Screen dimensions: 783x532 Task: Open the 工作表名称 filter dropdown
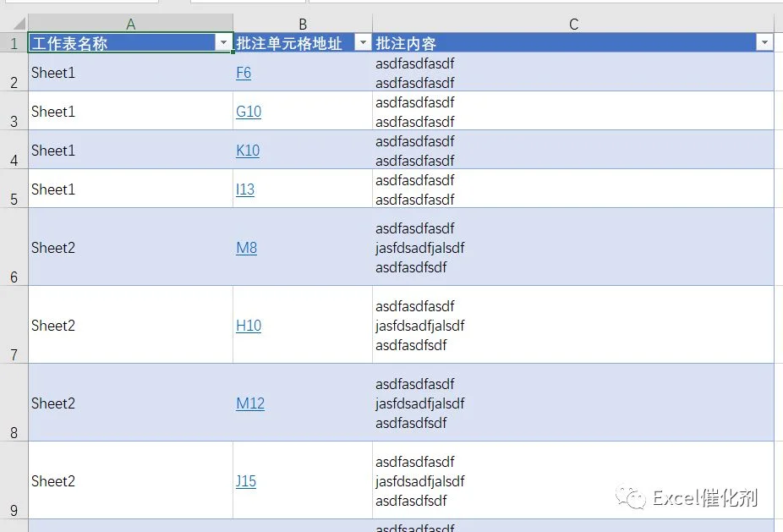coord(224,43)
